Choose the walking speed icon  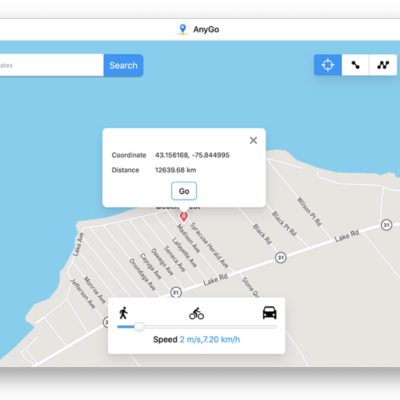point(123,313)
